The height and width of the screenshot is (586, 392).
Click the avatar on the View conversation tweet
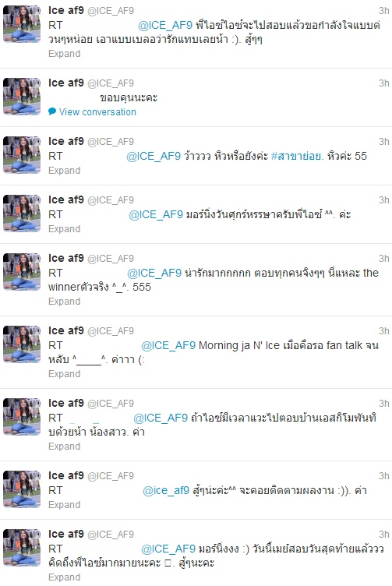point(22,97)
